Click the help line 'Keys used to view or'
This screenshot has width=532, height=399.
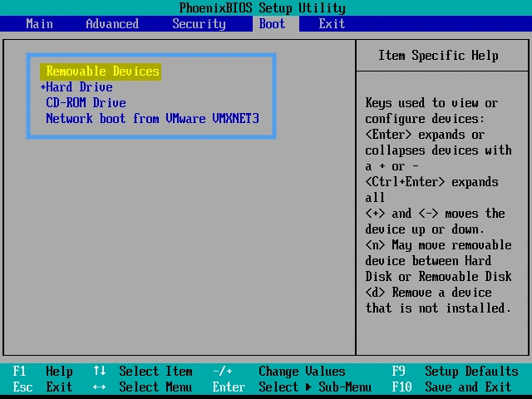431,103
